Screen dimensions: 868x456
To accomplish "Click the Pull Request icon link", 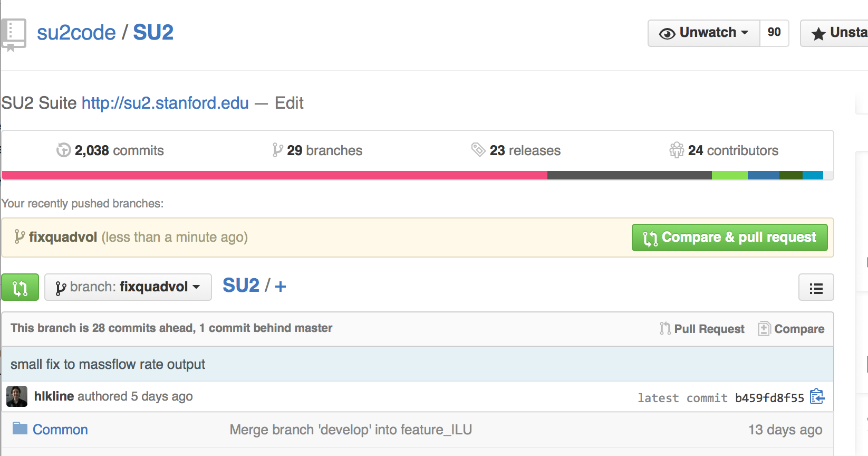I will click(702, 329).
